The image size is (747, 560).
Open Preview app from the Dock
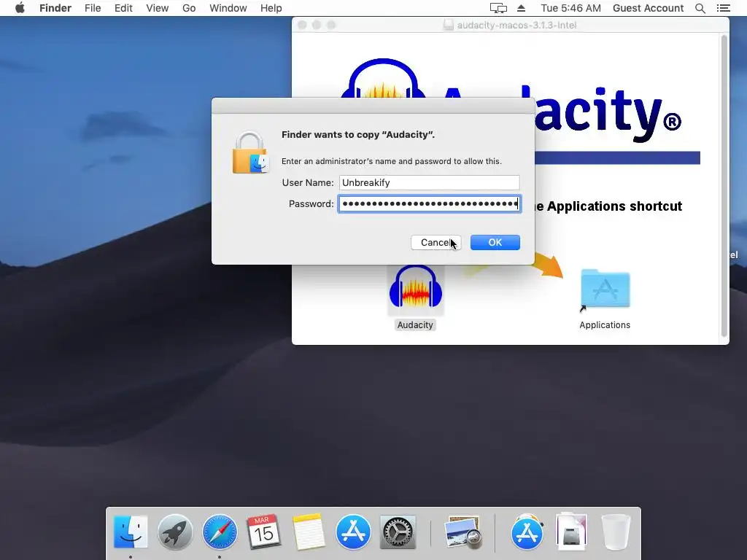[462, 532]
